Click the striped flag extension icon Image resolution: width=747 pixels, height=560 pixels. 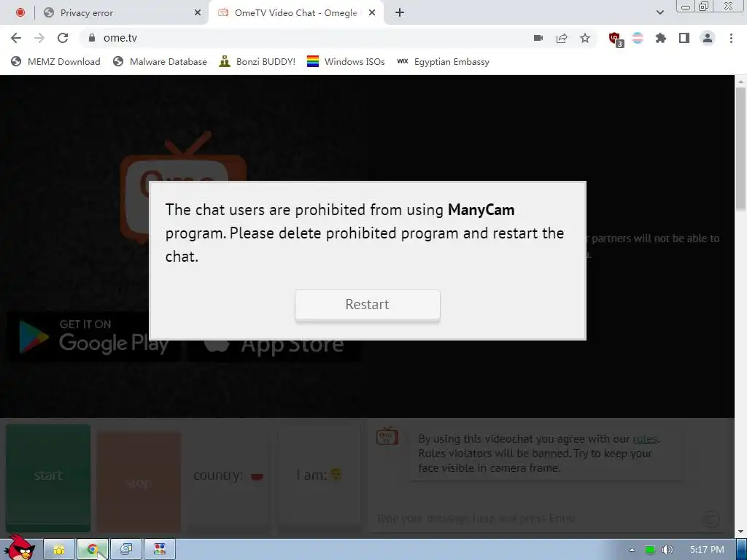click(x=638, y=38)
